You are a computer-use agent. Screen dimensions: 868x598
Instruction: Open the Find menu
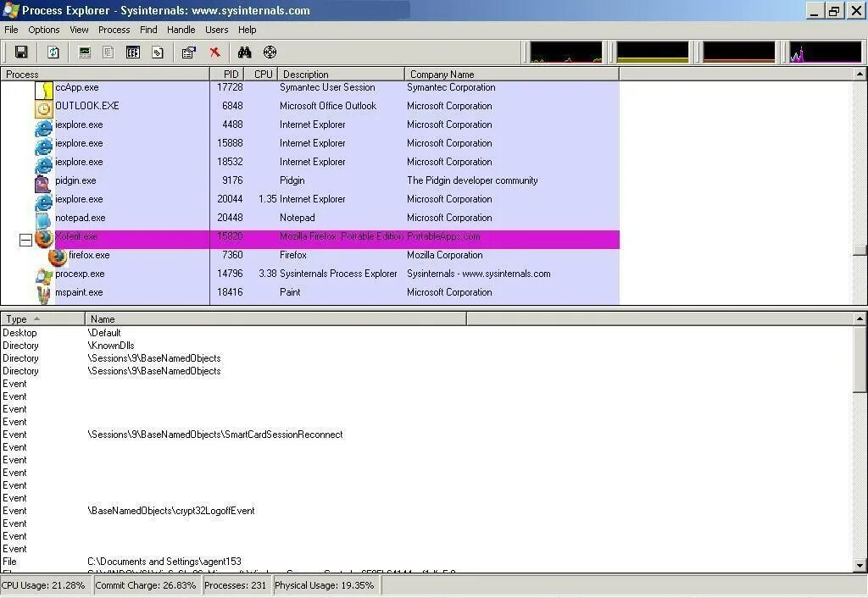(x=148, y=30)
